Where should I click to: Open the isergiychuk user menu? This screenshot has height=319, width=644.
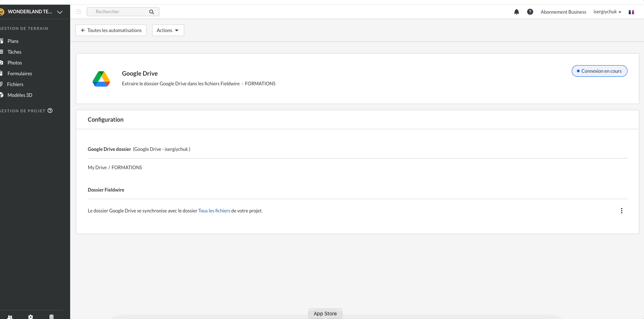click(x=607, y=12)
